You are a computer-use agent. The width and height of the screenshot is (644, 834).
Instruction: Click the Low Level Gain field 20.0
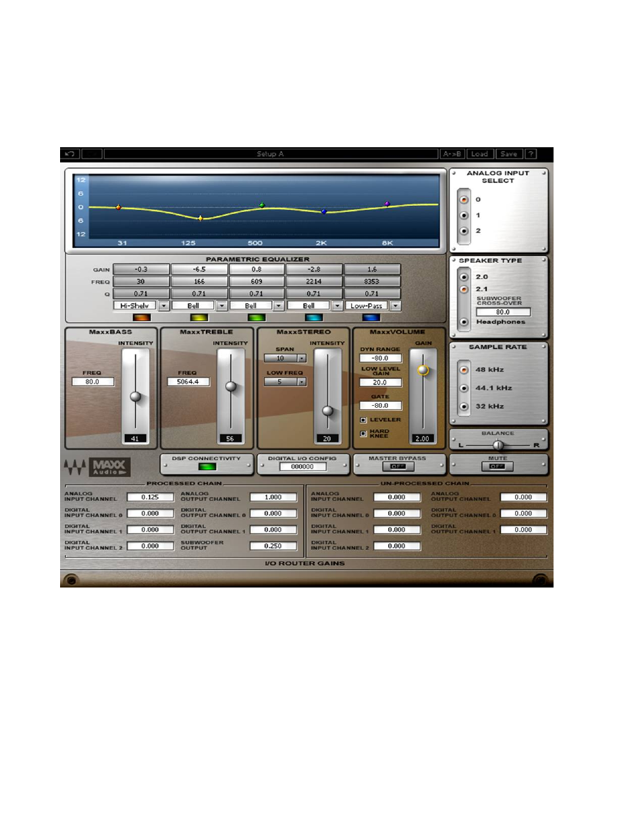tap(381, 382)
